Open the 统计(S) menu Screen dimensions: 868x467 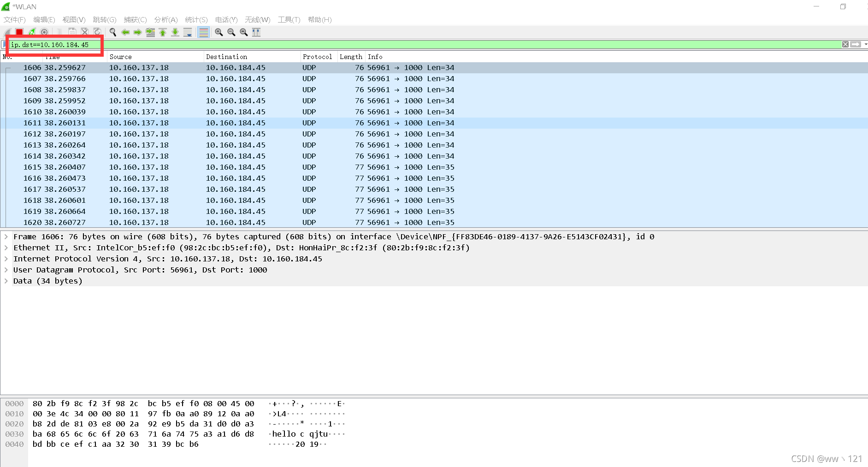[x=196, y=19]
